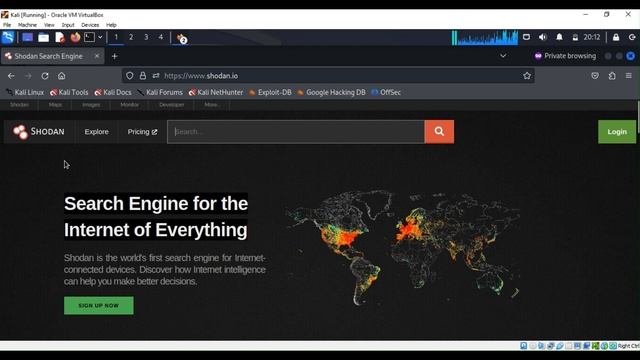This screenshot has height=360, width=640.
Task: Click the Firefox taskbar window button
Action: pos(182,38)
